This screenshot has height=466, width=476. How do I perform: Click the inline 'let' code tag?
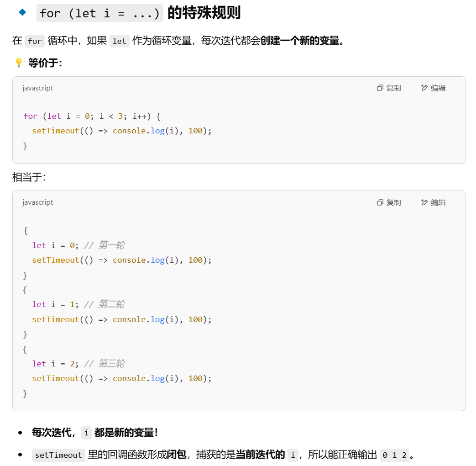tap(119, 41)
